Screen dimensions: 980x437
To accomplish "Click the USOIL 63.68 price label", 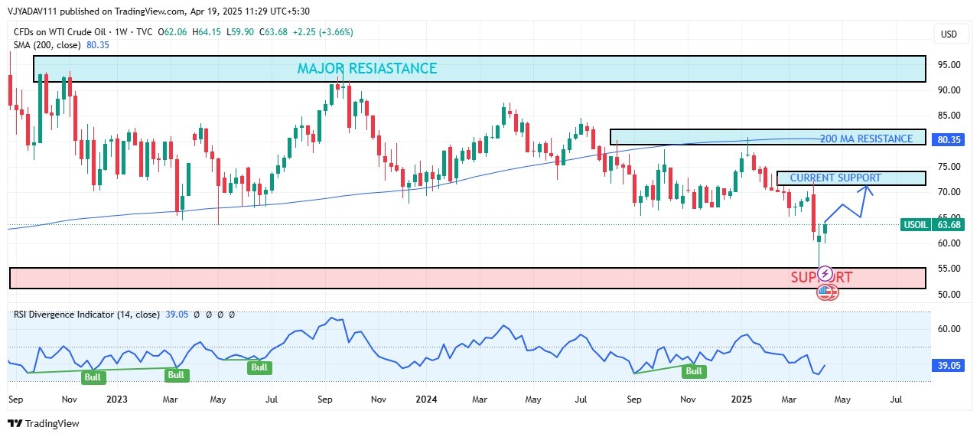I will (931, 225).
